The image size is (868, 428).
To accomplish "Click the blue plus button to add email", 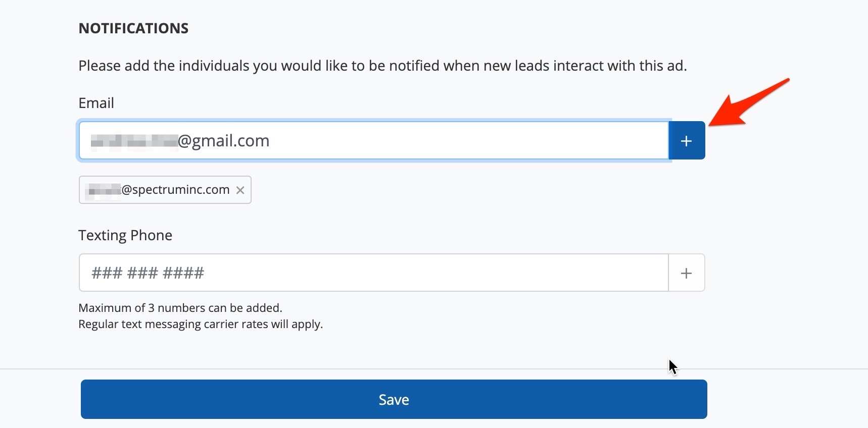I will click(686, 141).
